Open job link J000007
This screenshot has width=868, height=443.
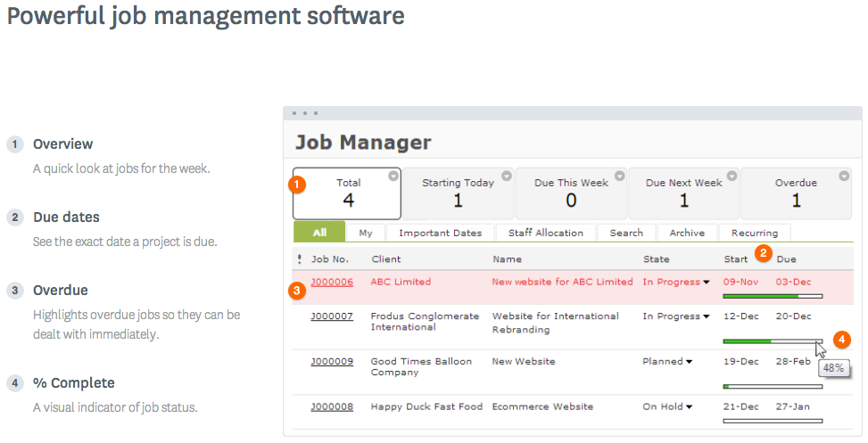pos(332,316)
